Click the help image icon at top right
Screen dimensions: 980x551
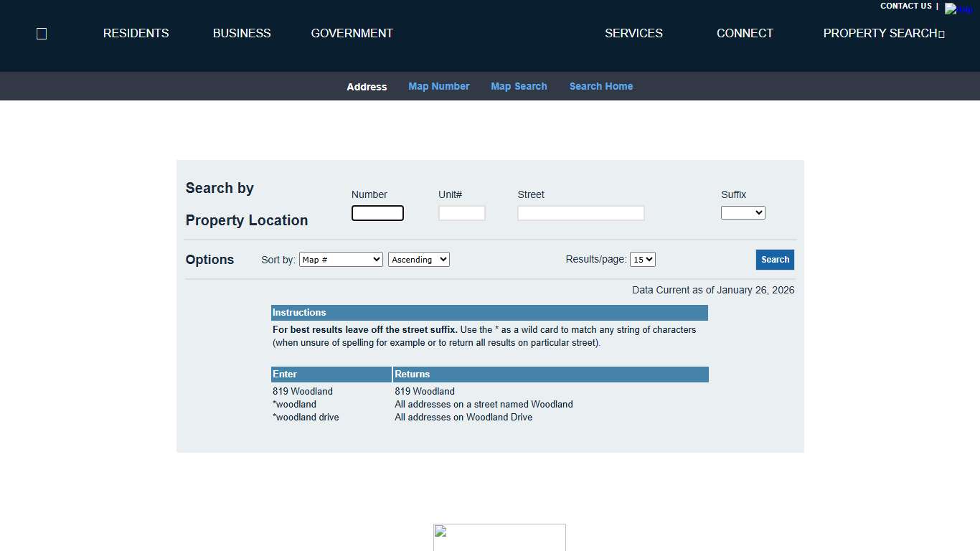(959, 9)
